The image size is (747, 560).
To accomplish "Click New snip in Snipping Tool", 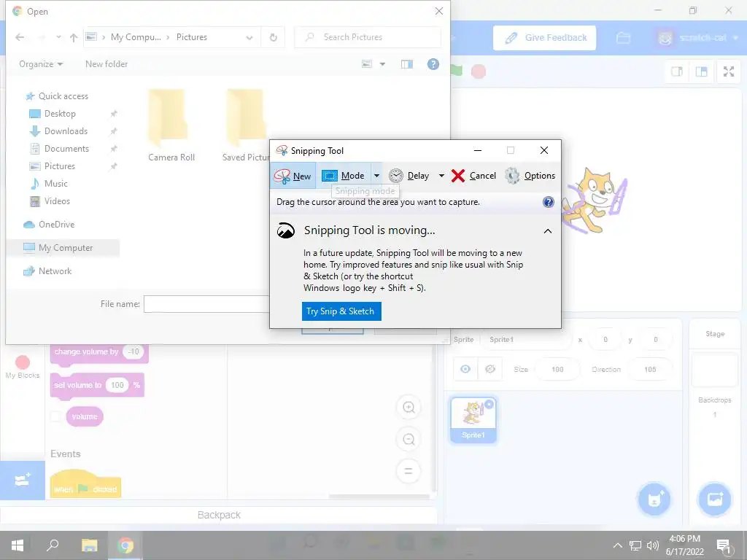I will [293, 176].
